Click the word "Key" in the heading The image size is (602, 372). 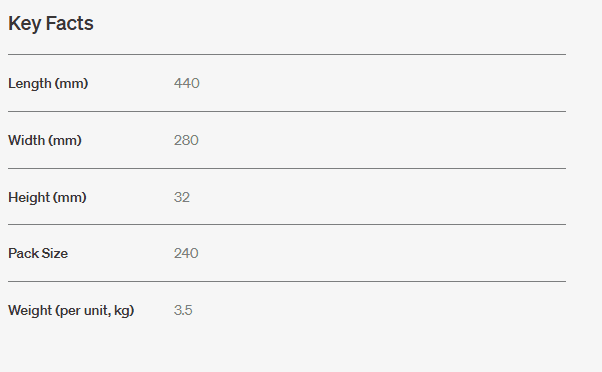tap(25, 24)
